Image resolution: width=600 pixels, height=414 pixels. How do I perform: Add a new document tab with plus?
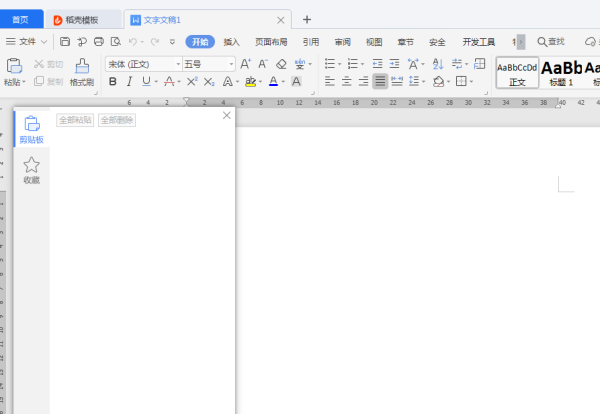(x=307, y=20)
